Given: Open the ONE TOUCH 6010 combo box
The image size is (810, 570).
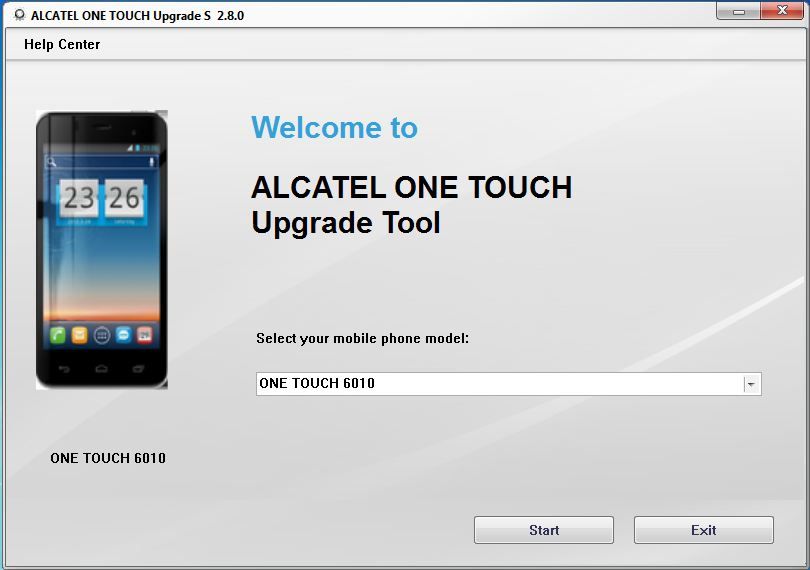Looking at the screenshot, I should 500,384.
